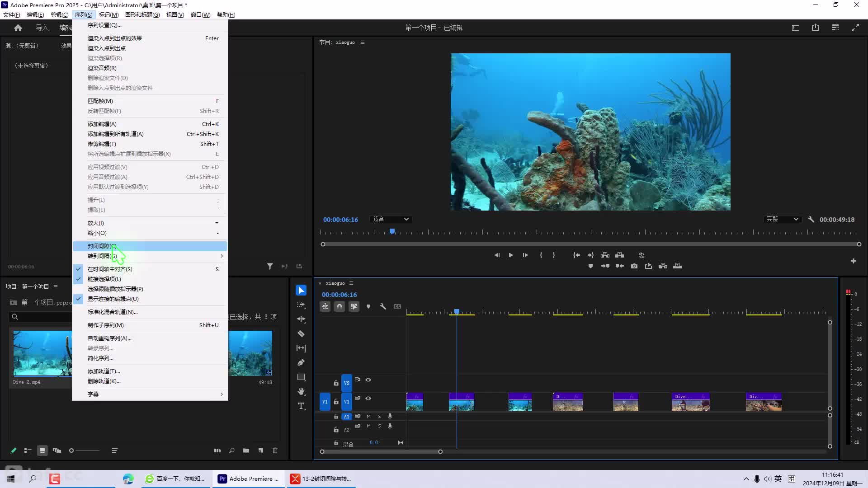Toggle linked selection in timeline toolbar

tap(354, 306)
